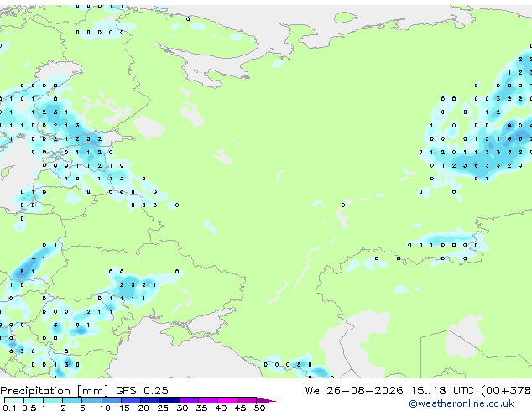Click the 'Precipitation [mm]' title text
This screenshot has height=411, width=532.
pyautogui.click(x=55, y=391)
